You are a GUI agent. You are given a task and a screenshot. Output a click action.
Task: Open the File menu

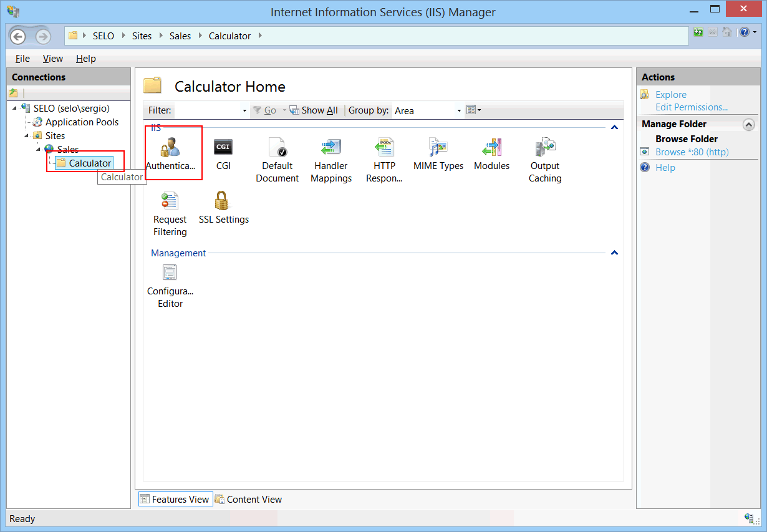pos(22,59)
